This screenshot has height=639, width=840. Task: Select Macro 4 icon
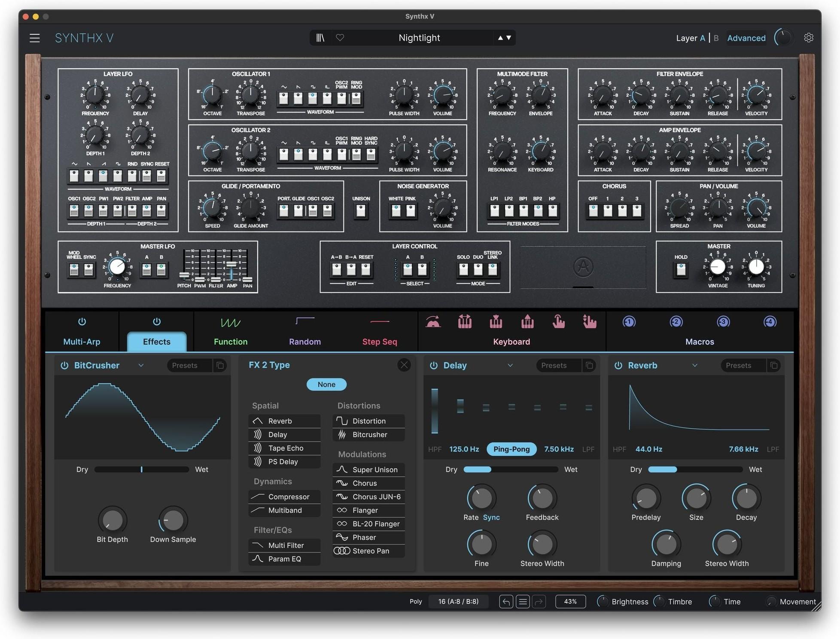(x=770, y=322)
